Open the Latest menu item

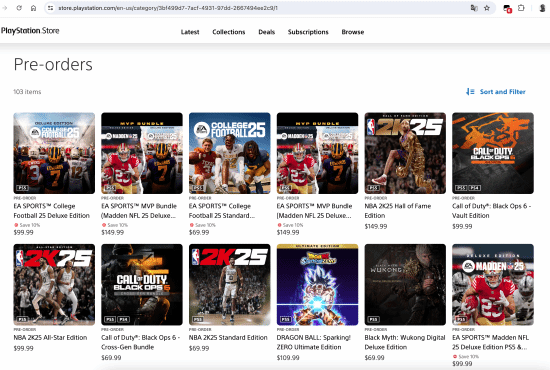(x=190, y=32)
